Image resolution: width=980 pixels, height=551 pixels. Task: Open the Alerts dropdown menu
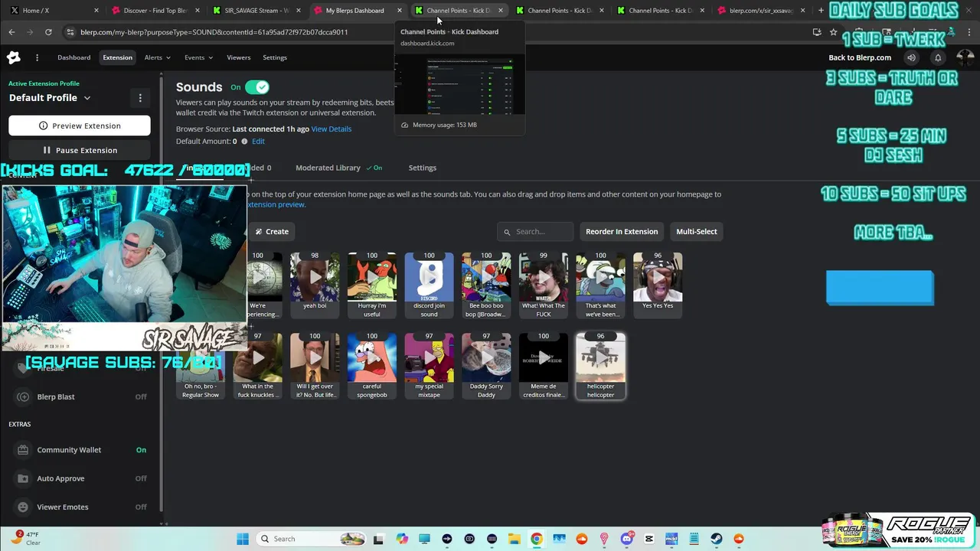pos(157,57)
